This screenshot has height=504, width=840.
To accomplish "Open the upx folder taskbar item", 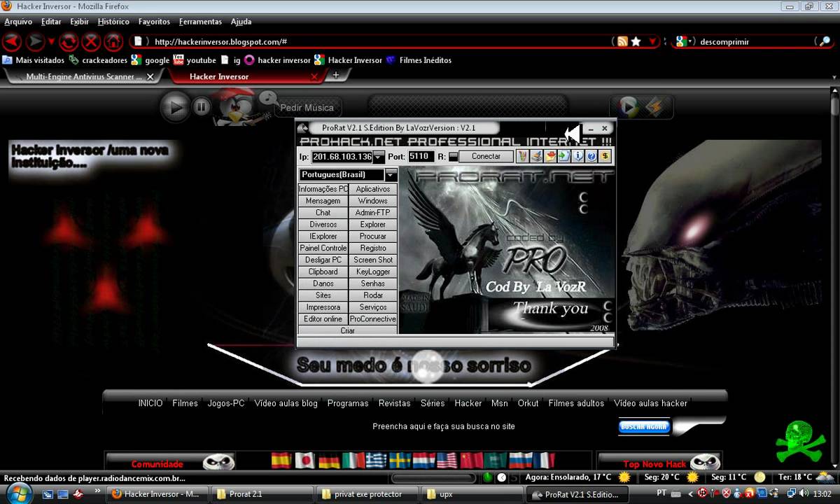I will [472, 494].
